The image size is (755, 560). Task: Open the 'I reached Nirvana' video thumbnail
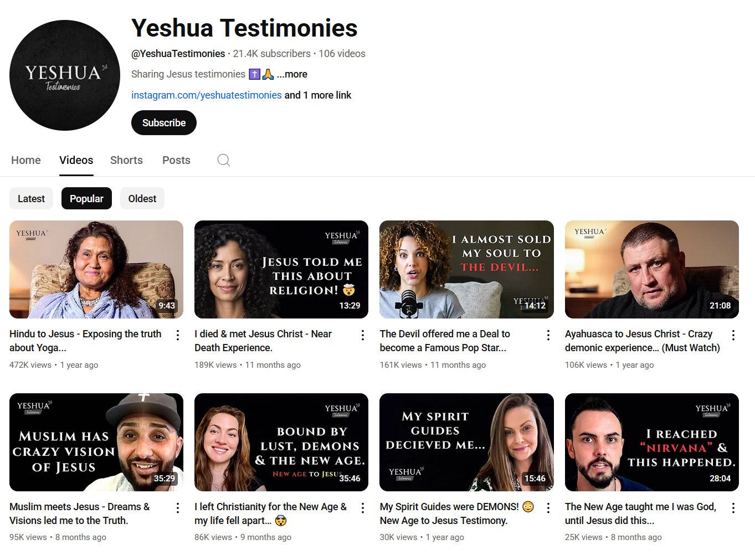pyautogui.click(x=652, y=442)
